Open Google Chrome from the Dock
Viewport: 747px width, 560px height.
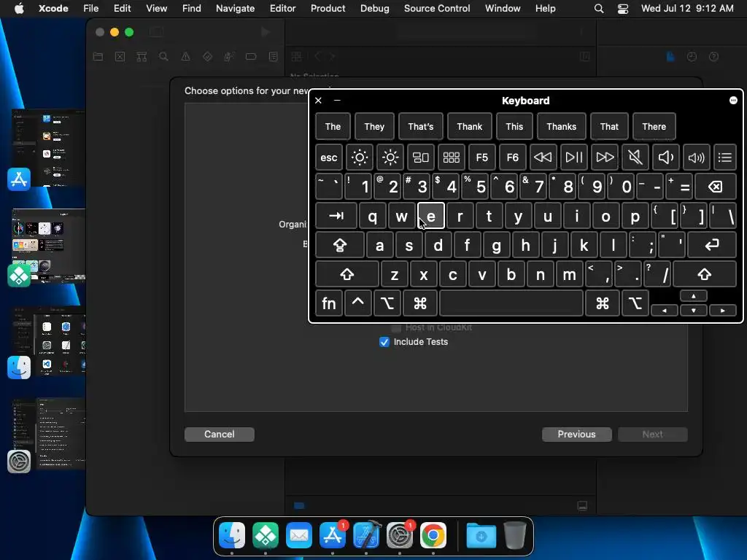433,535
